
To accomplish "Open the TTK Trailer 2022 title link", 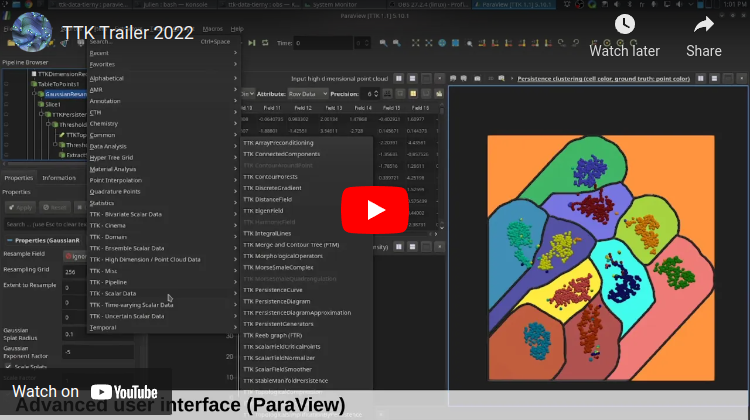I will tap(128, 33).
